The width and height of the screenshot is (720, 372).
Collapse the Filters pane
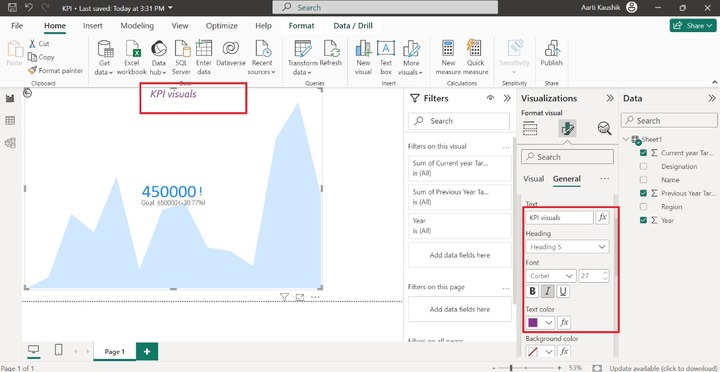click(507, 98)
